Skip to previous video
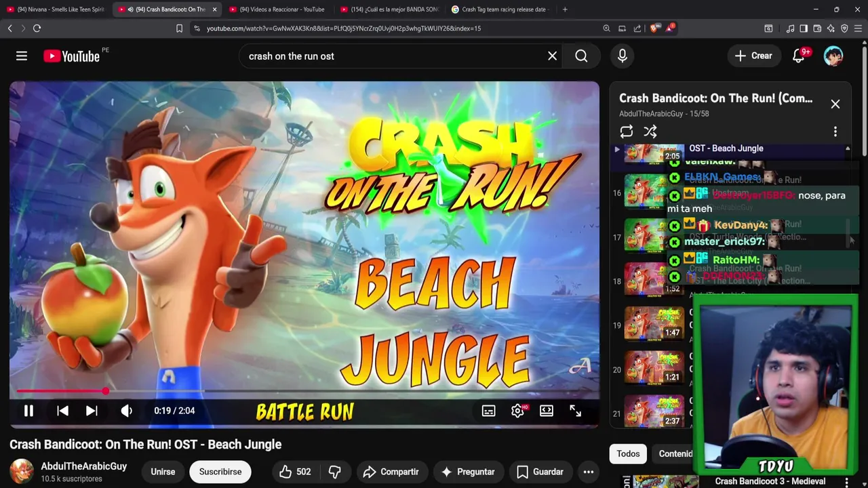Screen dimensions: 868x488 pyautogui.click(x=62, y=411)
